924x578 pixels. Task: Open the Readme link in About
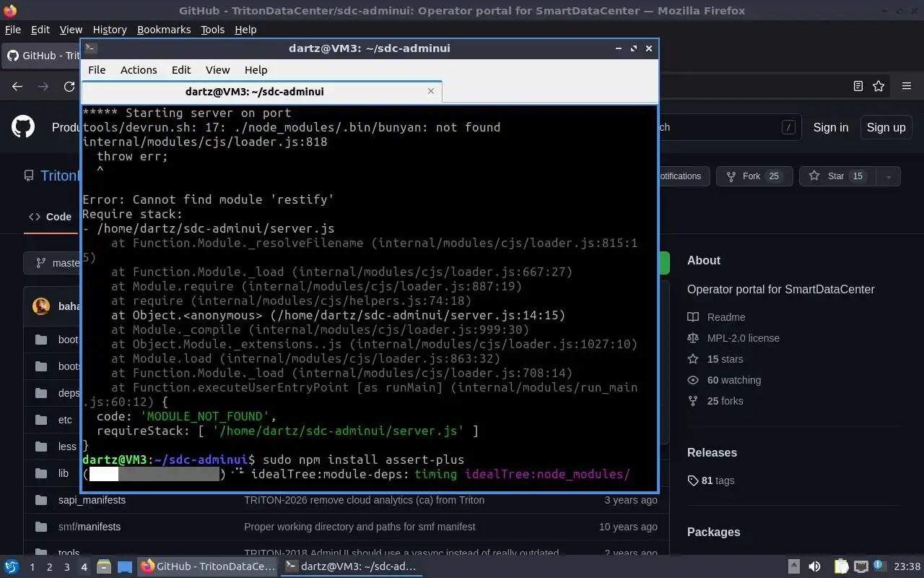pyautogui.click(x=726, y=317)
